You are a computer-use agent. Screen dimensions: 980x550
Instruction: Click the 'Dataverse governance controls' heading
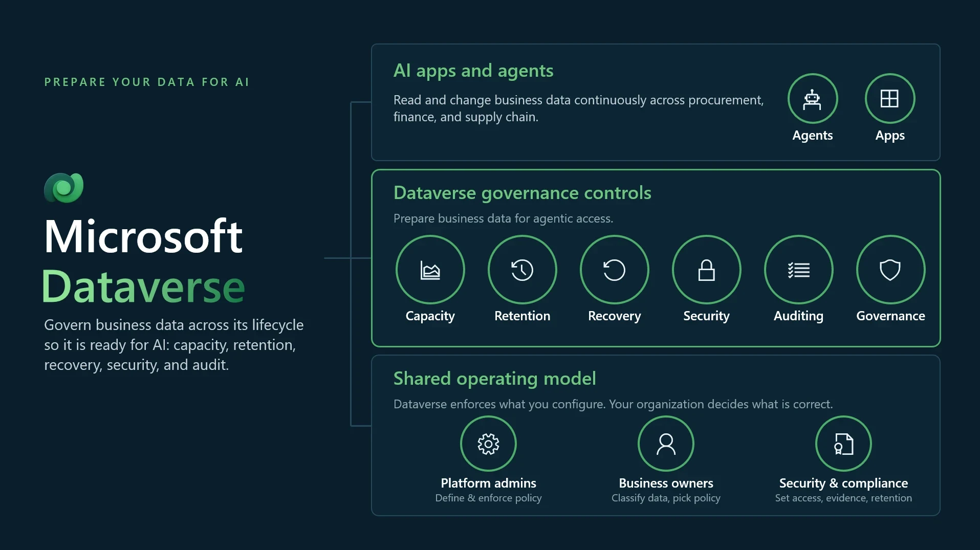point(522,193)
